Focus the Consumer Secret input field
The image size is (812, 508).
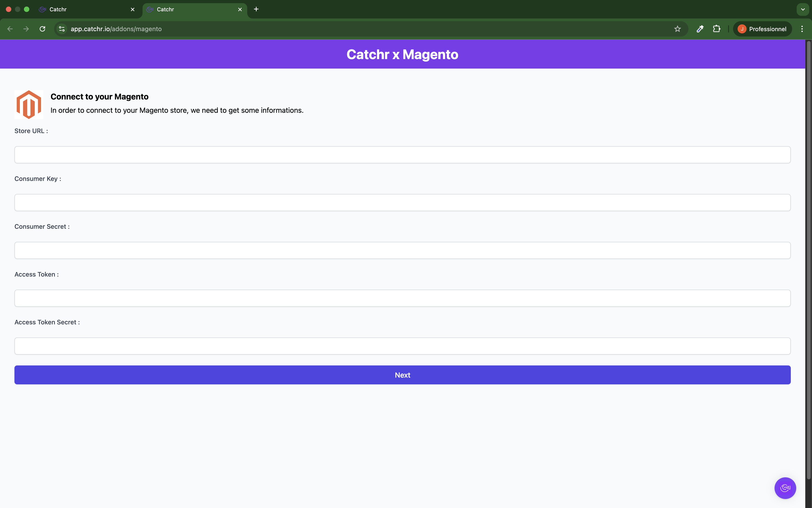(402, 250)
